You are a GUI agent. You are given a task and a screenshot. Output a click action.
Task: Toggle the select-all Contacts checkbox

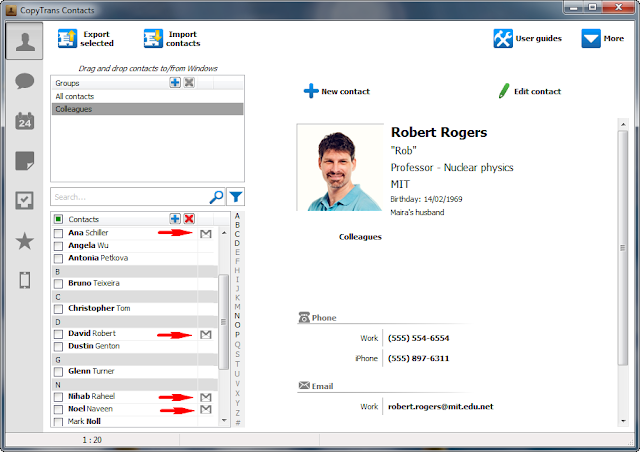[58, 219]
